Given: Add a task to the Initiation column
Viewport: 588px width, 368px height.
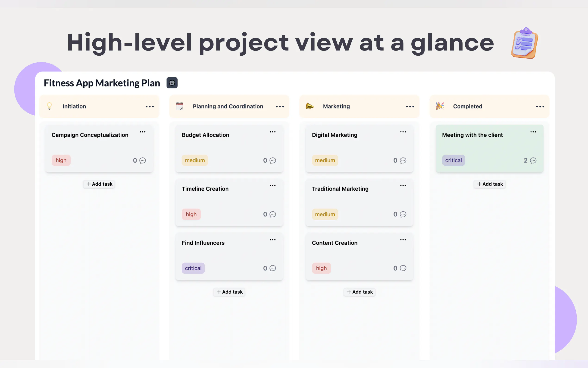Looking at the screenshot, I should tap(99, 184).
